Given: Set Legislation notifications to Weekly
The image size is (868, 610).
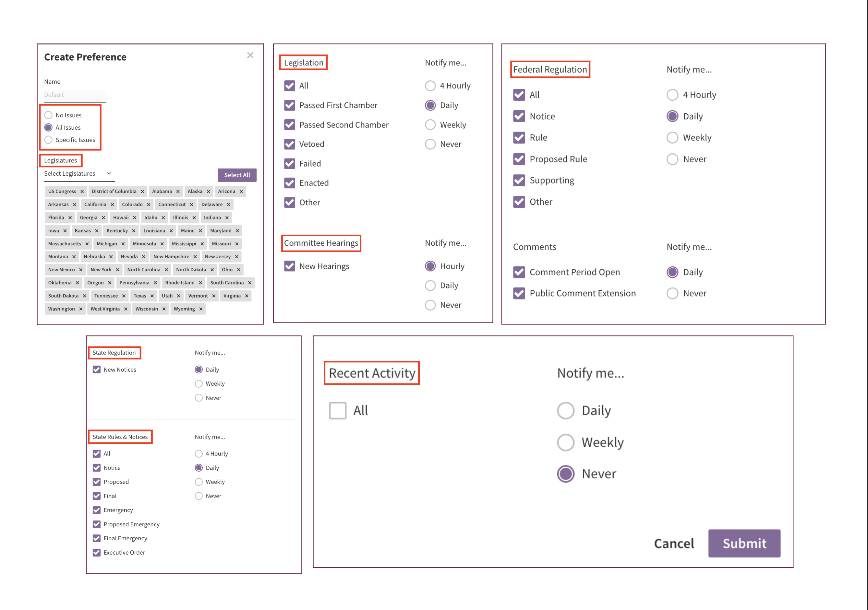Looking at the screenshot, I should [x=430, y=125].
